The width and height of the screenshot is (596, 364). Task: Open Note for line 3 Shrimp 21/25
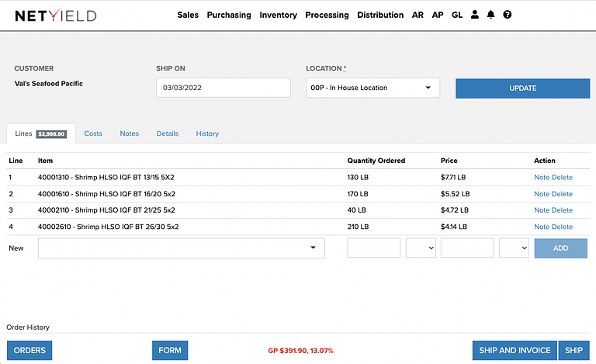542,210
